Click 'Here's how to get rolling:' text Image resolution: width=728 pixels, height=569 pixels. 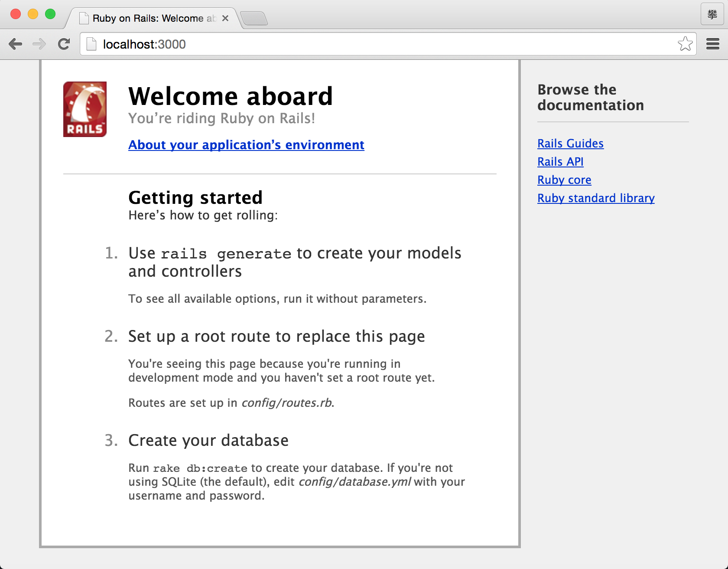click(203, 215)
